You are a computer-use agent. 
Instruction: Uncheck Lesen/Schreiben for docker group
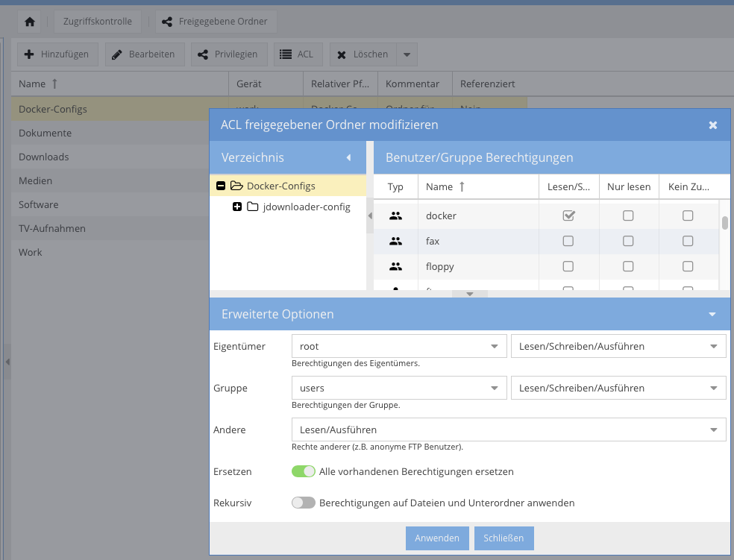tap(568, 215)
